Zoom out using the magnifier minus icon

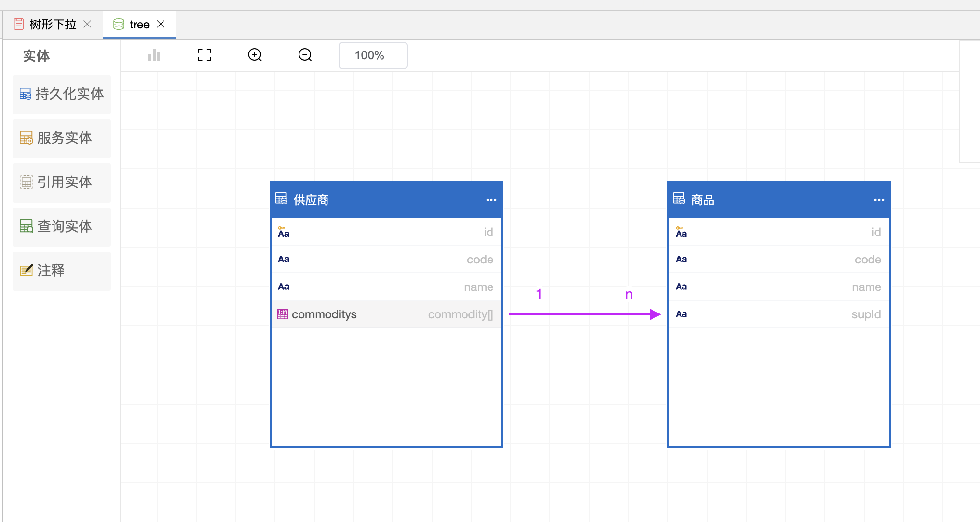(x=305, y=55)
